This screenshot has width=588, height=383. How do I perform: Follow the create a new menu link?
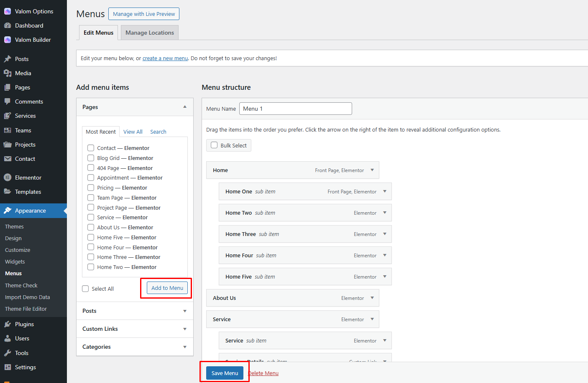click(165, 58)
